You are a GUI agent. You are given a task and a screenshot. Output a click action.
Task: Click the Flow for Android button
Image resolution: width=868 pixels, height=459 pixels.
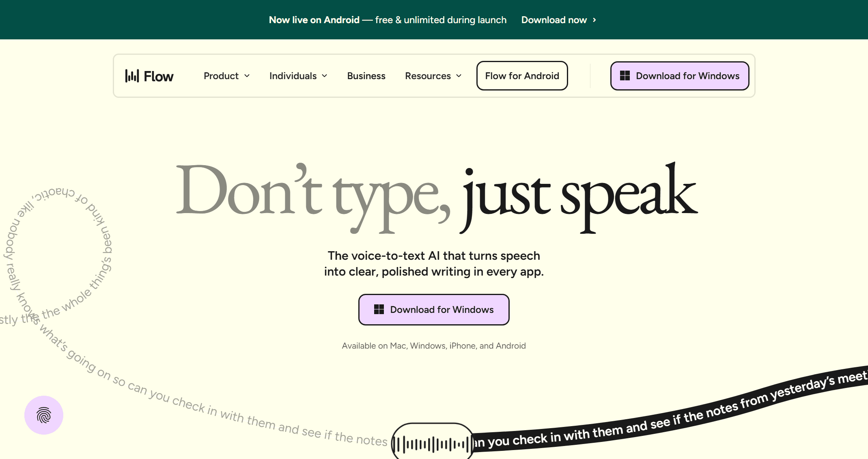522,76
